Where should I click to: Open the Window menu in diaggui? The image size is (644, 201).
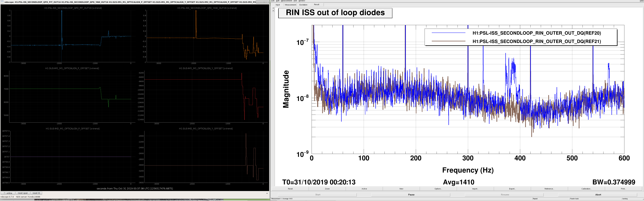coord(302,1)
